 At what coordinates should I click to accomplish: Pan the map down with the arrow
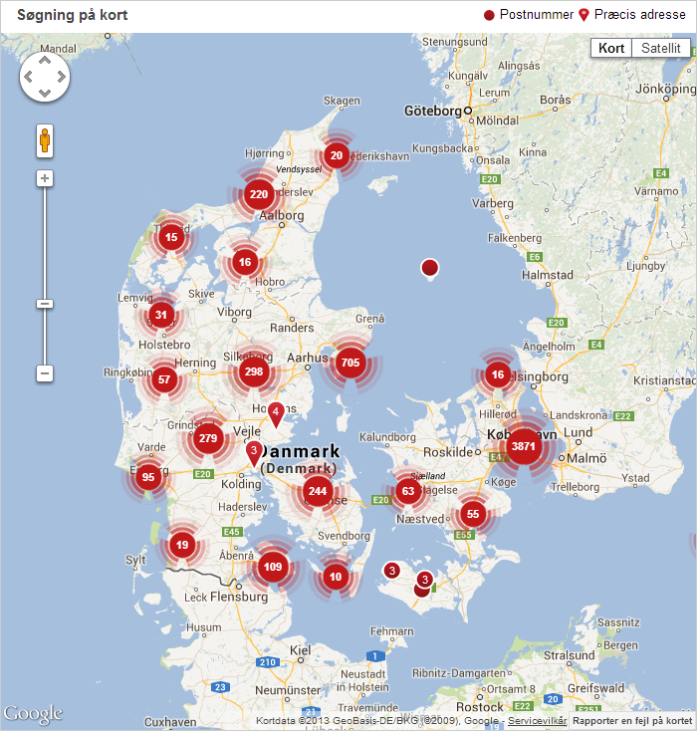pyautogui.click(x=45, y=93)
